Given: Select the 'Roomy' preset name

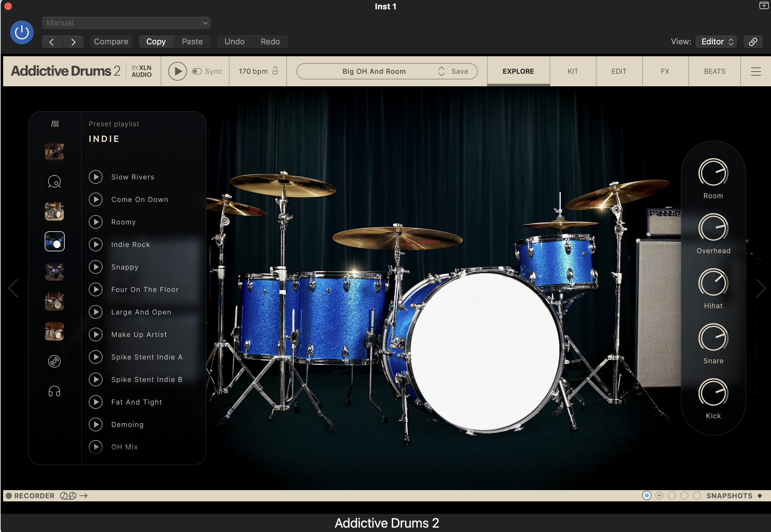Looking at the screenshot, I should (123, 222).
